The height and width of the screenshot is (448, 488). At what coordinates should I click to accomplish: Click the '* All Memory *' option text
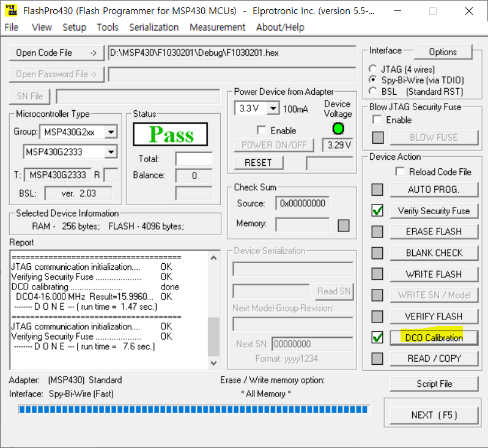266,394
